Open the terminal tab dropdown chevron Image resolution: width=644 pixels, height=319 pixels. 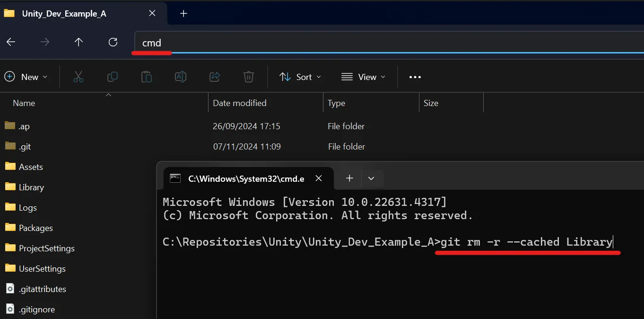point(372,178)
